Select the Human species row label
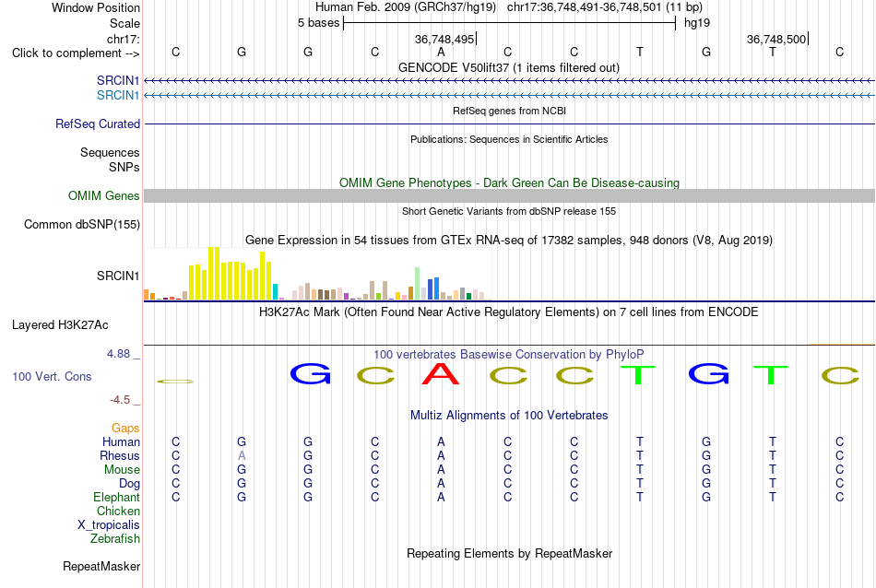Viewport: 876px width, 588px height. click(x=121, y=441)
